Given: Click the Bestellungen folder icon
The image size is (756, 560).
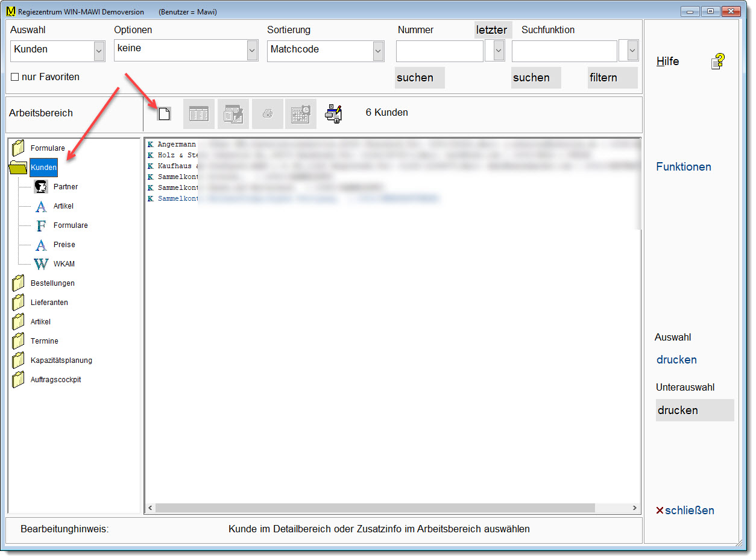Looking at the screenshot, I should tap(19, 283).
